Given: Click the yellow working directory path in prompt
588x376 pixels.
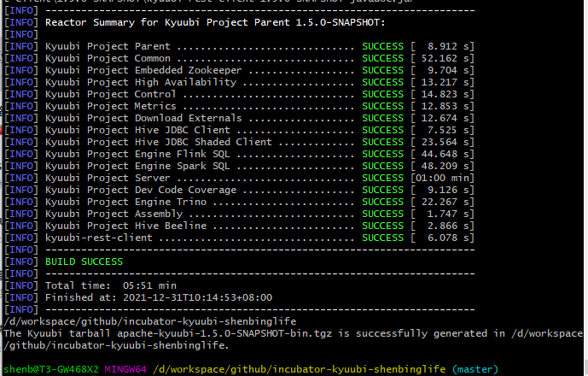Looking at the screenshot, I should pyautogui.click(x=300, y=370).
